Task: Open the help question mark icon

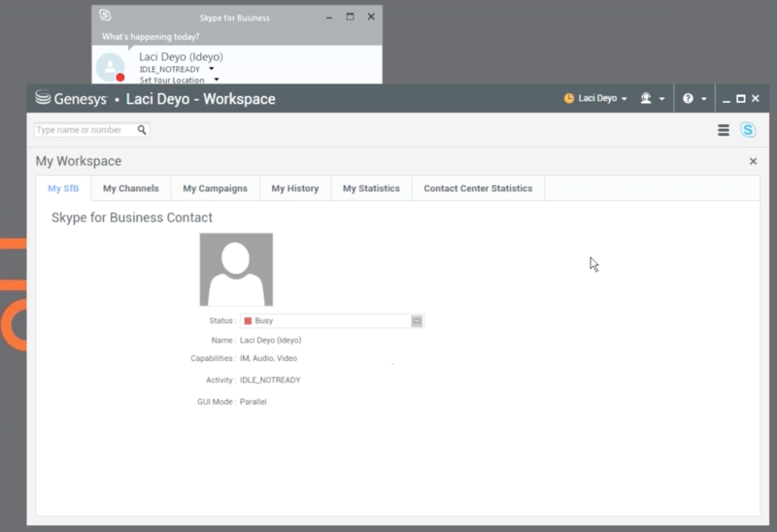Action: pyautogui.click(x=688, y=99)
